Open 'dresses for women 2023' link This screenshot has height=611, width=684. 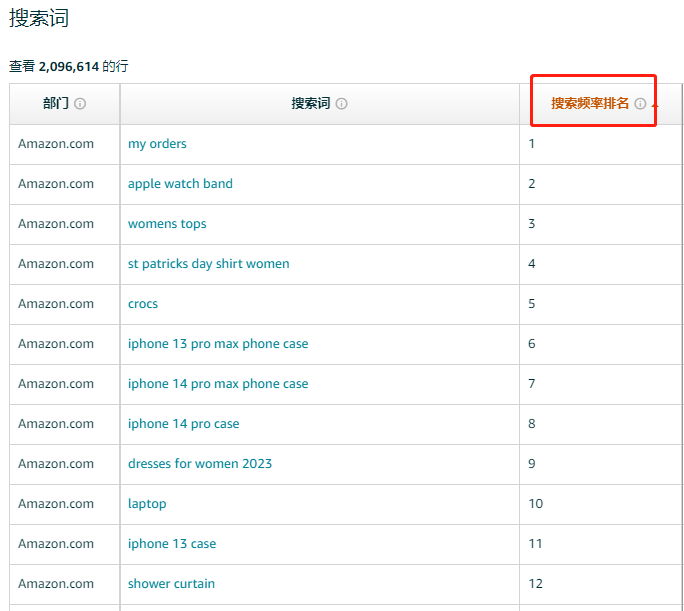click(200, 464)
